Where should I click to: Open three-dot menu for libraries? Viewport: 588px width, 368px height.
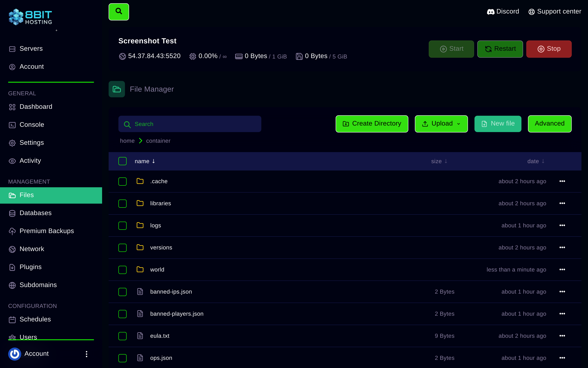coord(562,203)
